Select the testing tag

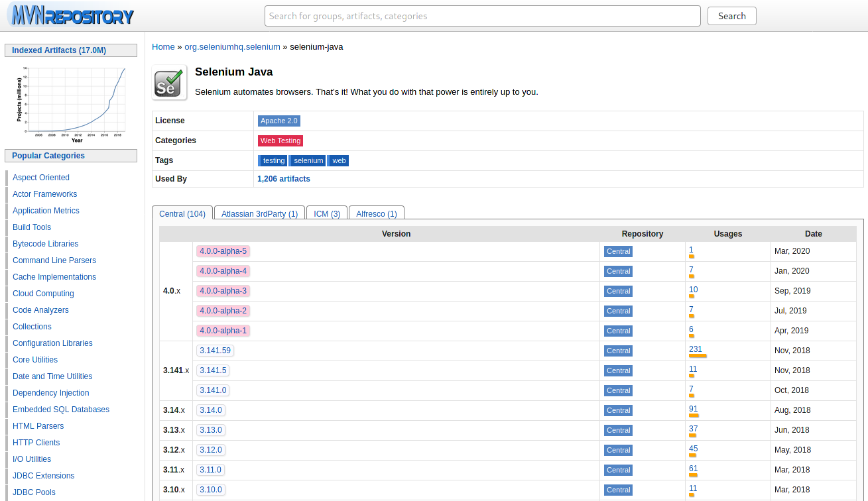coord(273,160)
